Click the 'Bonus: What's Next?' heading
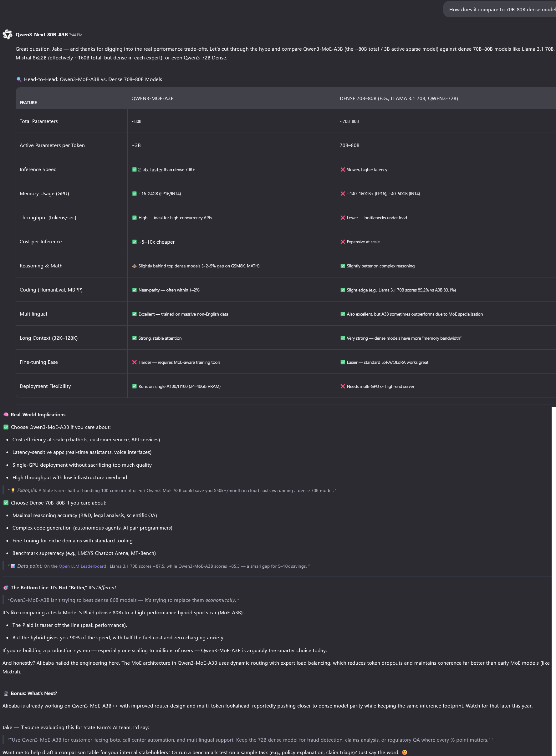 coord(34,693)
